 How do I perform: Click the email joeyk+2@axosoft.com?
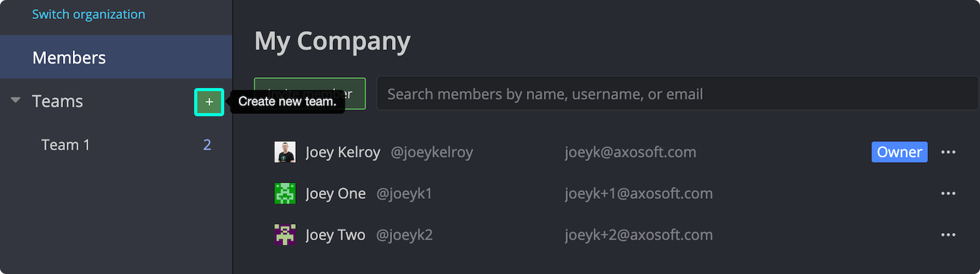coord(638,235)
